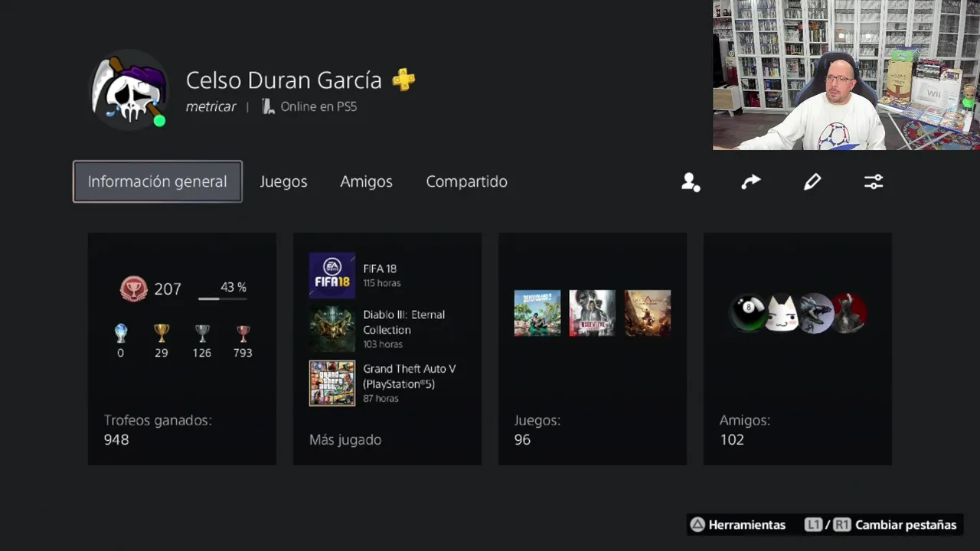980x551 pixels.
Task: Click the platinum trophy icon
Action: click(120, 334)
